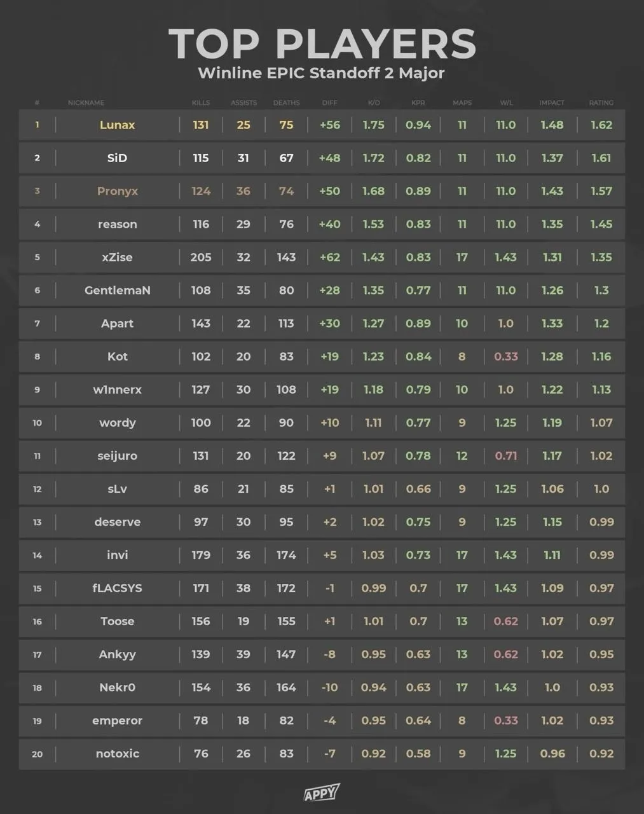Screen dimensions: 644x814
Task: Select the Winline EPIC Standoff 2 Major subtitle
Action: click(x=321, y=73)
